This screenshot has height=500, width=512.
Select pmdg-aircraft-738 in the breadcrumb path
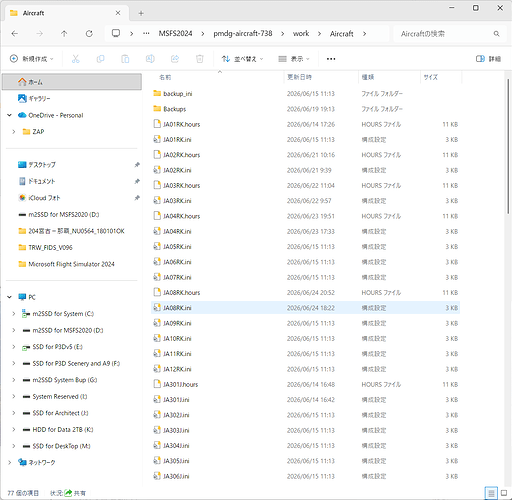tap(243, 34)
